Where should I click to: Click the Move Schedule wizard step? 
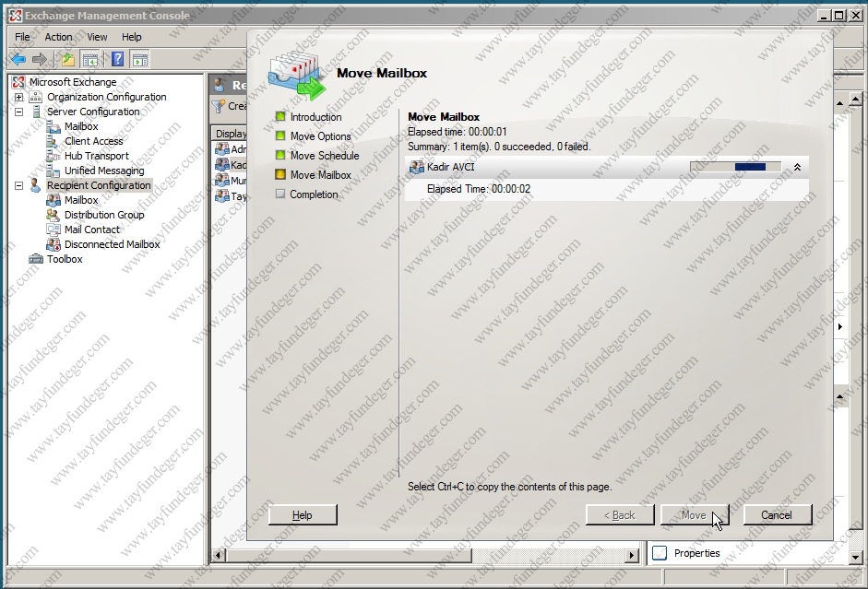[325, 156]
